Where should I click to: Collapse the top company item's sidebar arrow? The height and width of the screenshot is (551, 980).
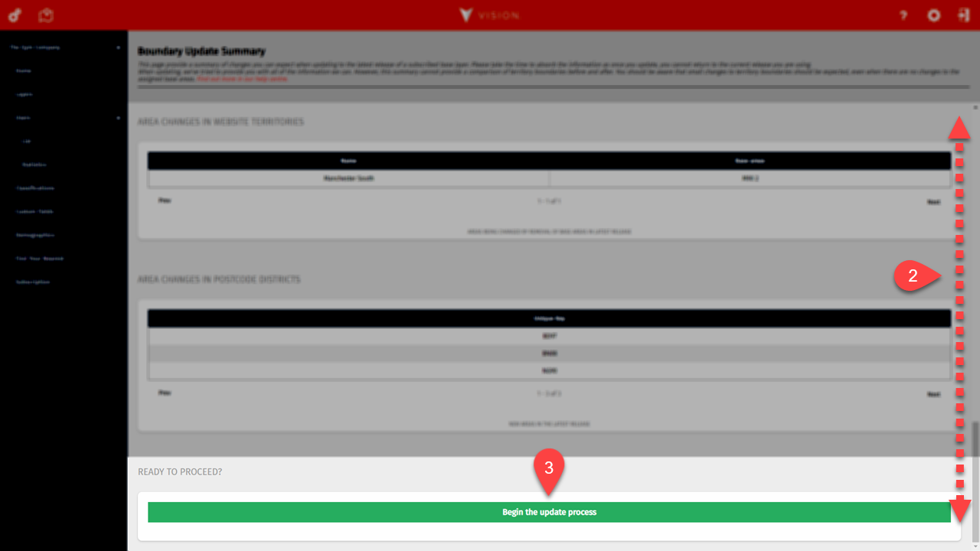[x=118, y=47]
